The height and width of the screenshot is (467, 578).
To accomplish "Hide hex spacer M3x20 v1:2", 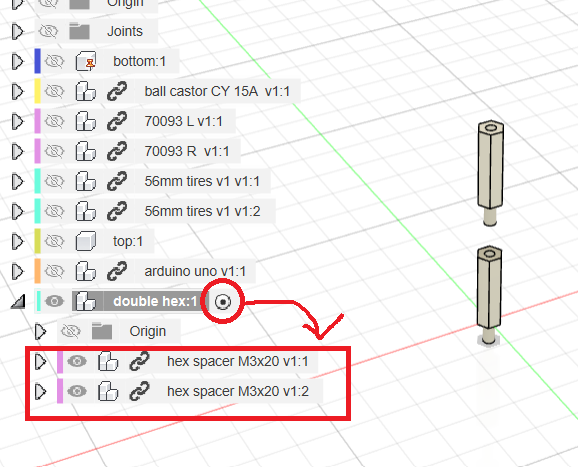I will 77,391.
